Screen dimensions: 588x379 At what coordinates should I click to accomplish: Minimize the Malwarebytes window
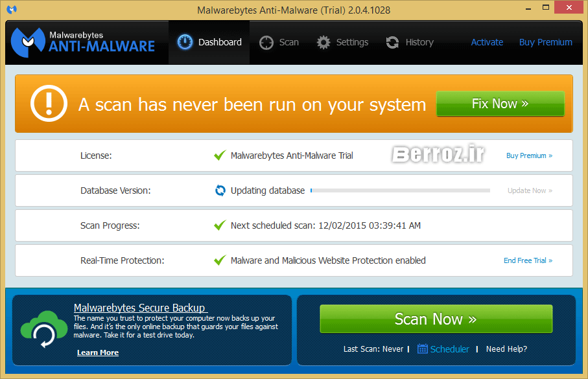528,8
